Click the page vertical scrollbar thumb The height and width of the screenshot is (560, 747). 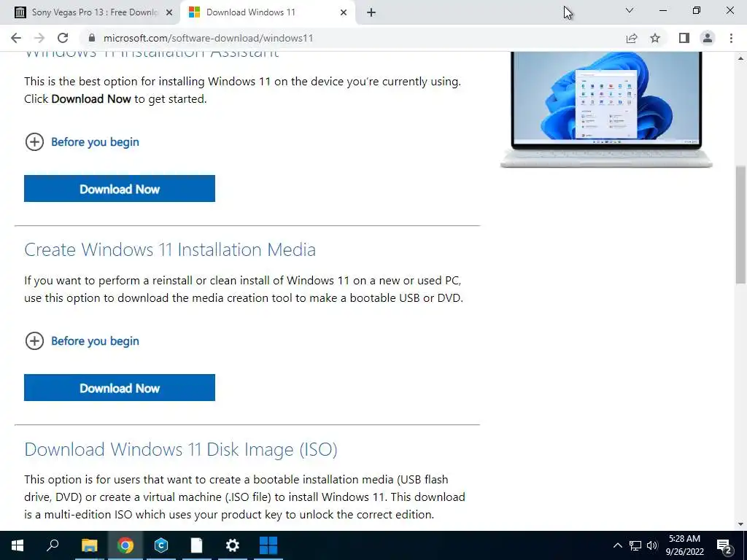point(741,225)
